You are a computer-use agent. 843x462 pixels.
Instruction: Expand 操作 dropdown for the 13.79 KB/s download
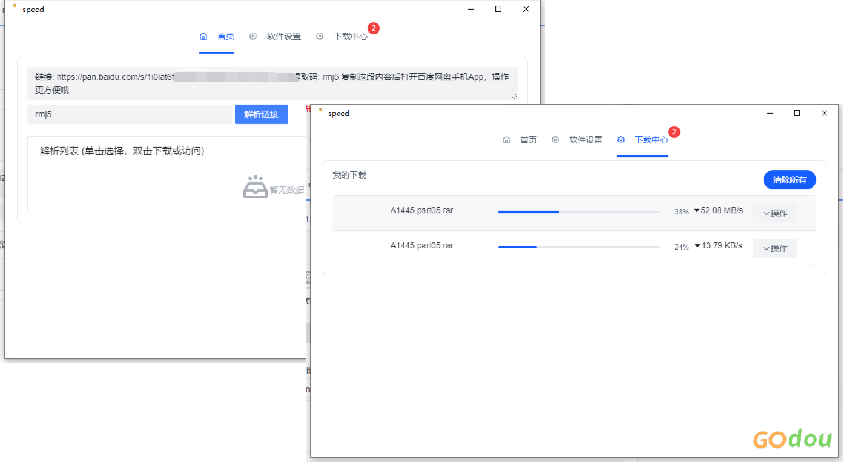(x=775, y=248)
